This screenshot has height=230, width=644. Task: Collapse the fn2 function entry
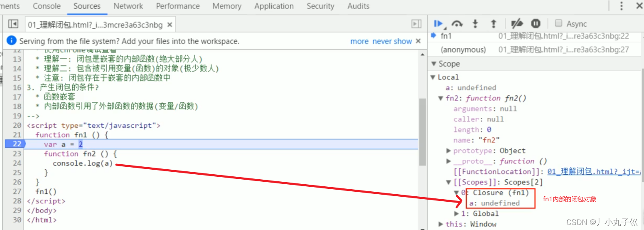click(x=441, y=98)
